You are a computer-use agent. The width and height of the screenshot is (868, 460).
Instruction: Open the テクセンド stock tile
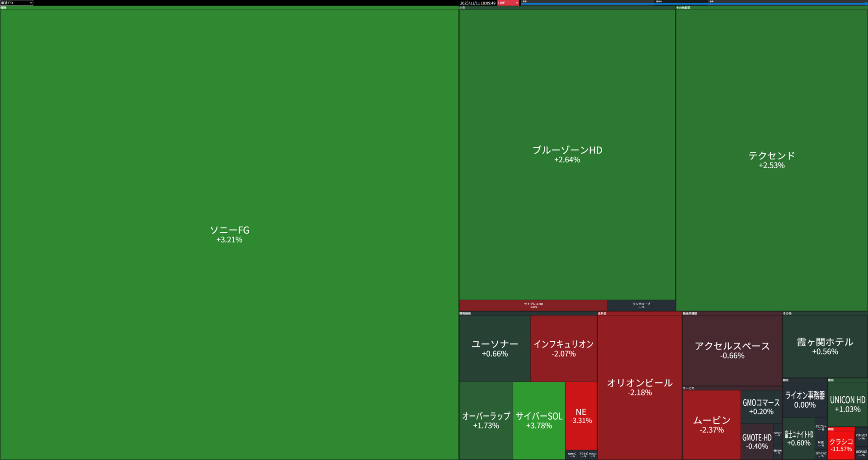coord(771,160)
